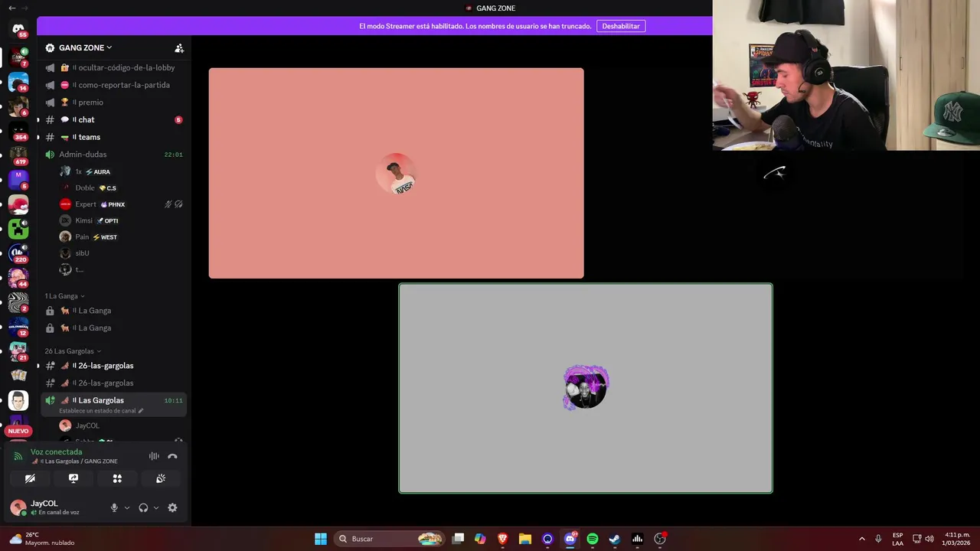This screenshot has height=551, width=980.
Task: Open headphone output options chevron
Action: [156, 507]
